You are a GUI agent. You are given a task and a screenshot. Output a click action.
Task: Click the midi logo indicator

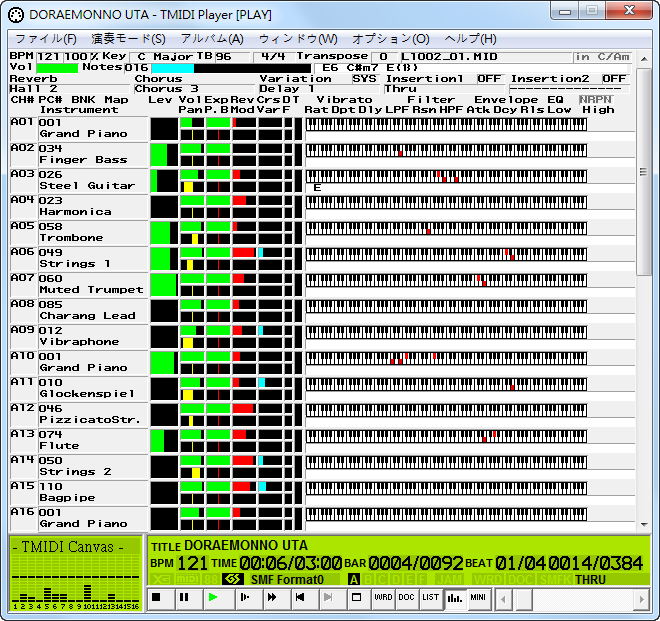187,579
